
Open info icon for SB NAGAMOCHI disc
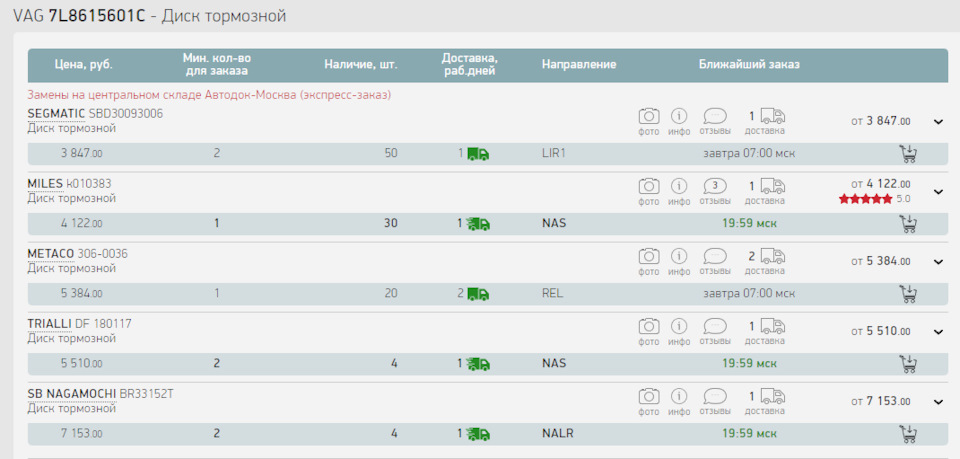pos(679,396)
